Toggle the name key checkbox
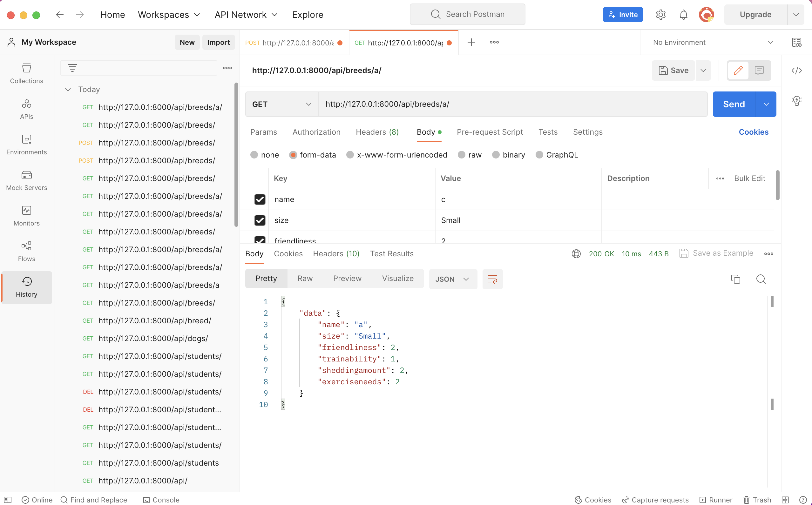The width and height of the screenshot is (812, 505). tap(260, 199)
